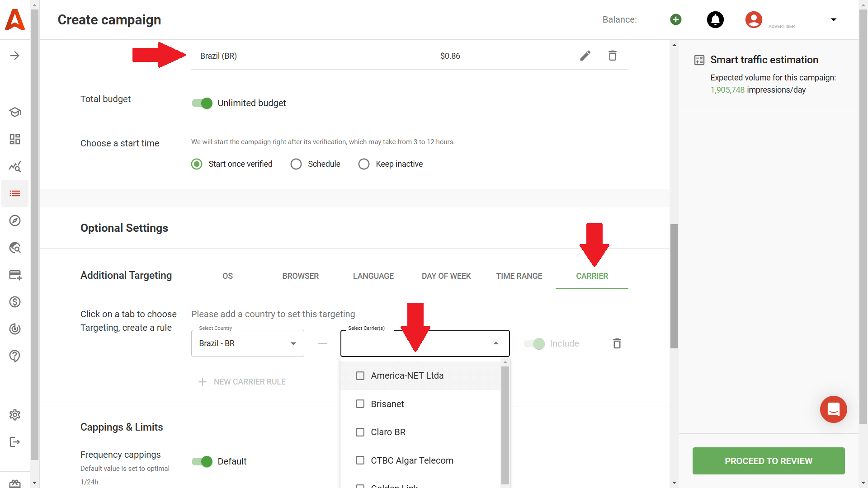
Task: Expand the advertiser account menu arrow
Action: coord(834,19)
